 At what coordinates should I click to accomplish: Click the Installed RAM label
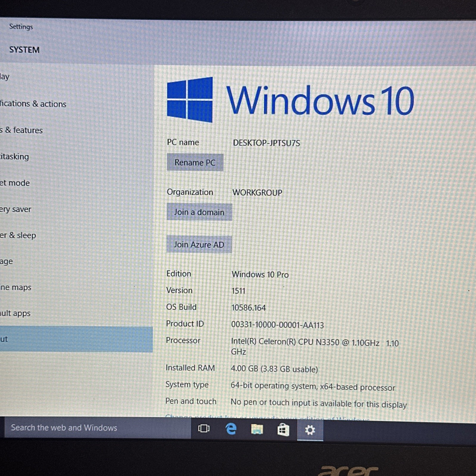click(190, 368)
